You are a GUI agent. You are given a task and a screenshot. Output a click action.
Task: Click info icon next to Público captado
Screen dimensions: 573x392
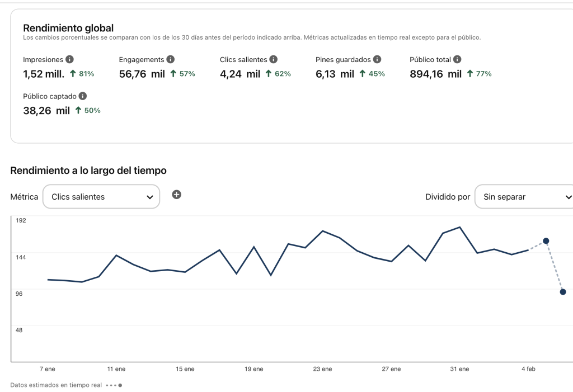click(83, 96)
